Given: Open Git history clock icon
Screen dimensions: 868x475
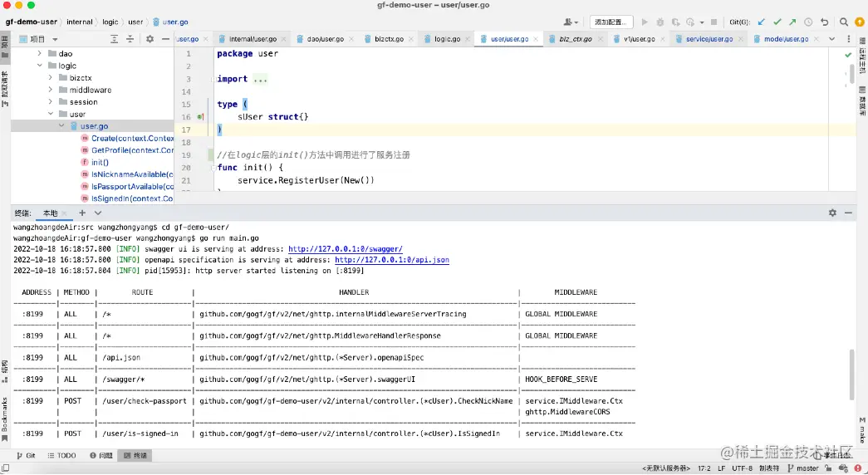Looking at the screenshot, I should coord(808,22).
